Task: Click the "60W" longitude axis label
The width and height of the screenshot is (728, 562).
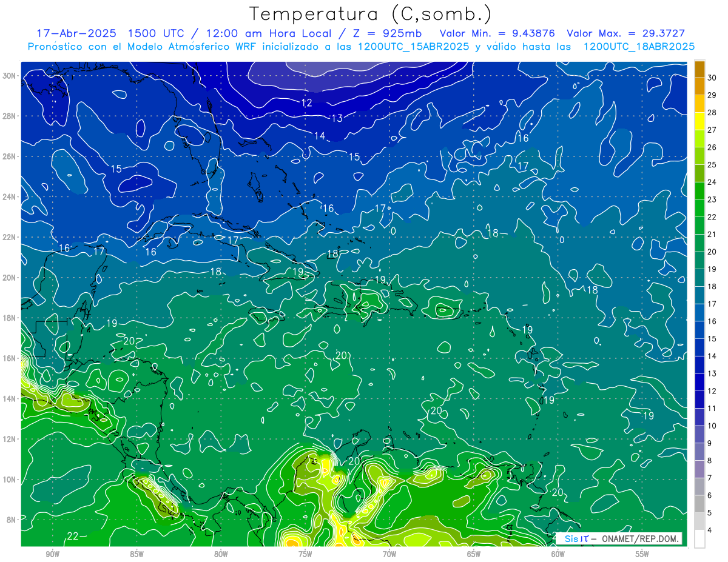Action: (558, 554)
